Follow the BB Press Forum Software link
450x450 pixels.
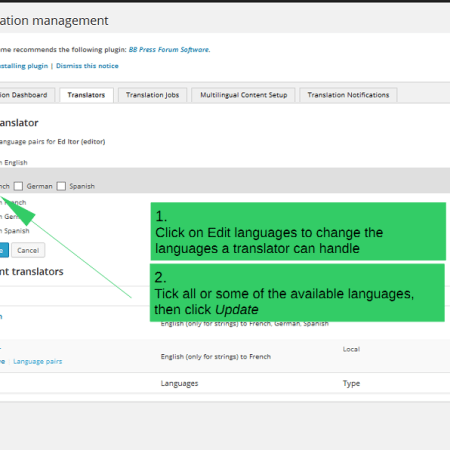[169, 50]
